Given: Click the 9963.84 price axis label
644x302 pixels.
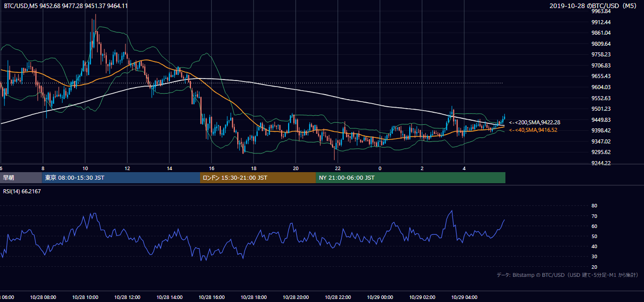Looking at the screenshot, I should point(601,11).
